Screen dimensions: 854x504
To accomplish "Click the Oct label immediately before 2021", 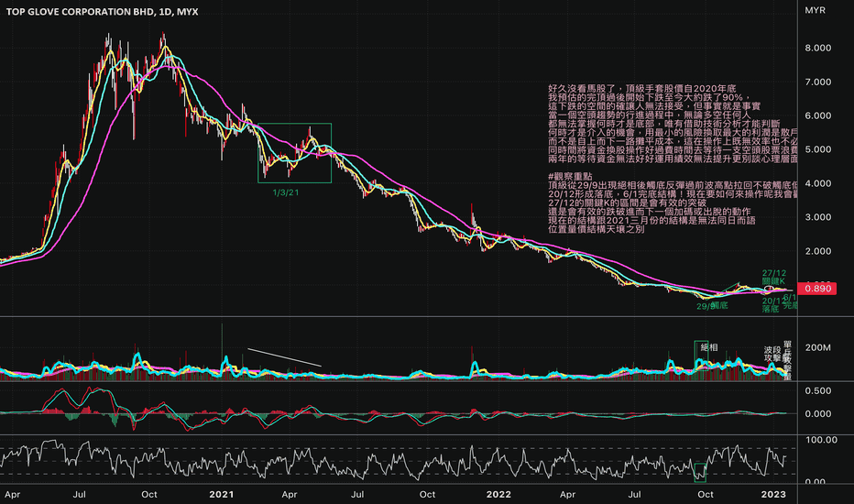I will [x=149, y=494].
